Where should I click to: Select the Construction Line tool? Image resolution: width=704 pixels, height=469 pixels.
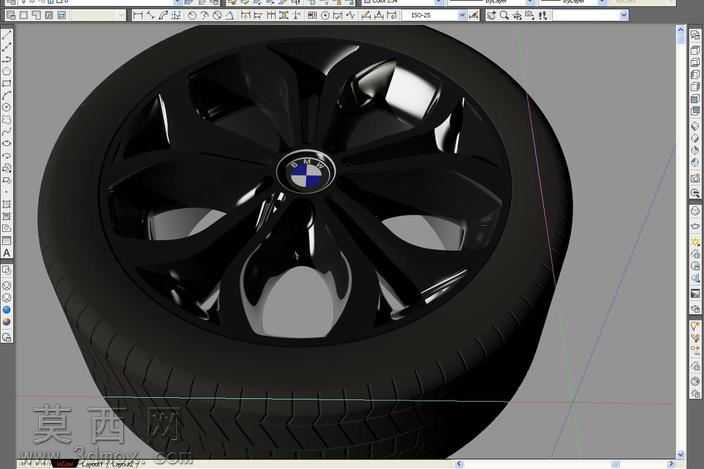coord(7,48)
